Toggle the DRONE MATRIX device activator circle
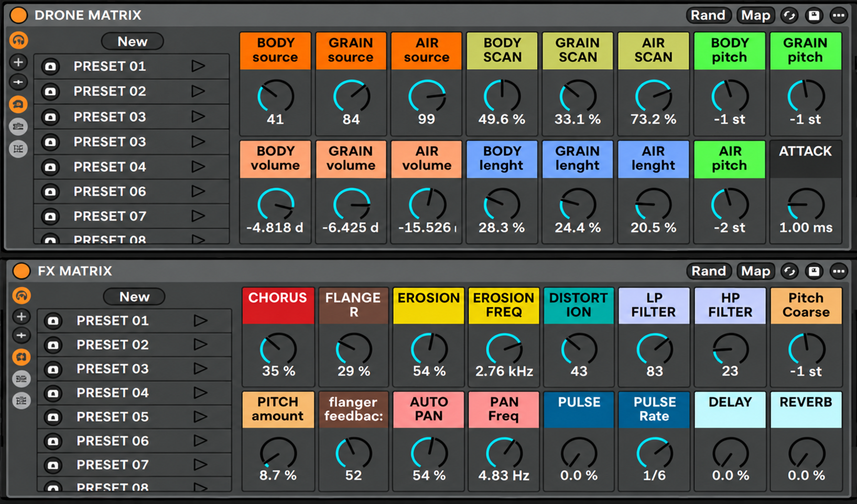The height and width of the screenshot is (504, 857). (19, 15)
